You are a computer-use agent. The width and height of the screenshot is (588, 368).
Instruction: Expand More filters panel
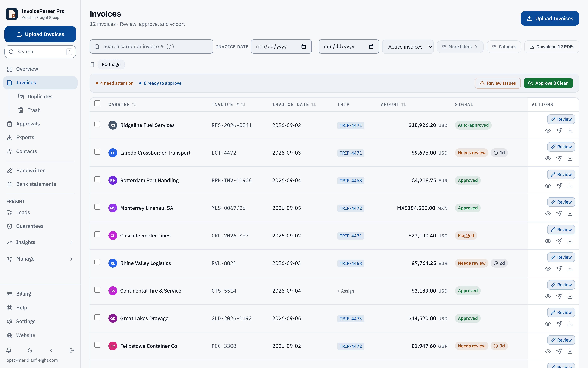tap(460, 47)
